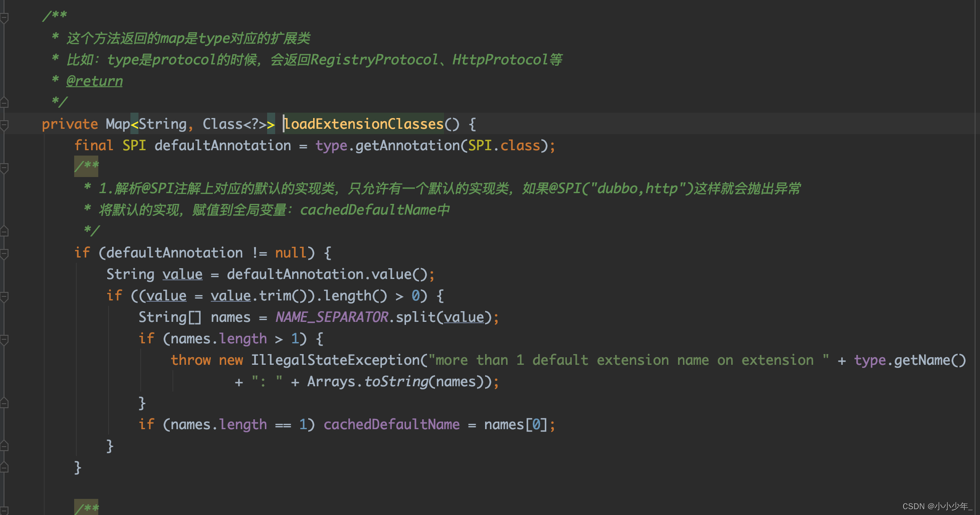Click the 'getName()' method call
Viewport: 980px width, 515px height.
tap(930, 360)
